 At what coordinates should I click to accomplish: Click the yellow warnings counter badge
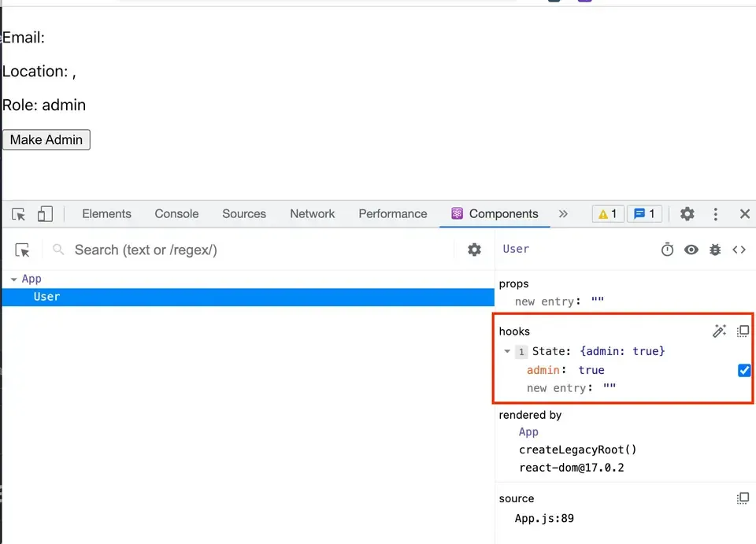(x=607, y=213)
